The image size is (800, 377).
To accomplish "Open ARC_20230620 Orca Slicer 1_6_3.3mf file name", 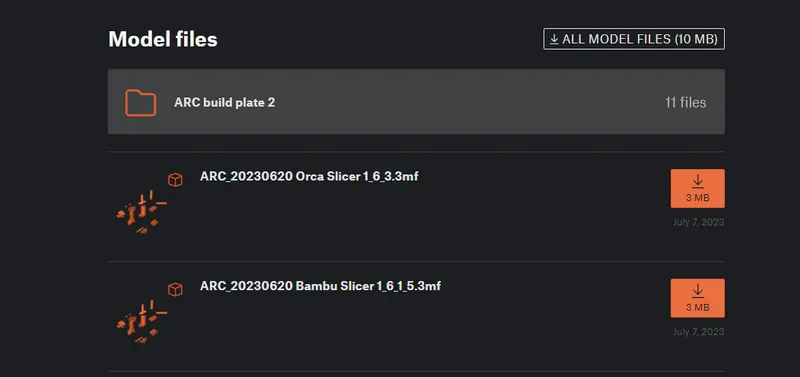I will pos(309,177).
